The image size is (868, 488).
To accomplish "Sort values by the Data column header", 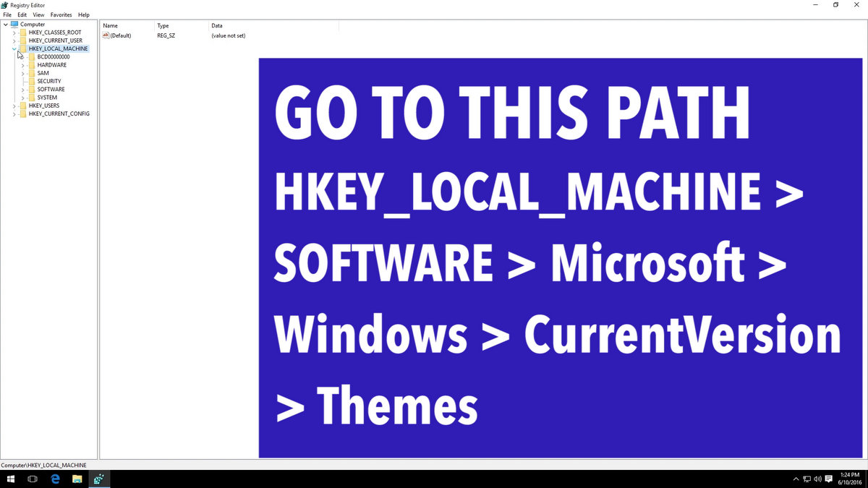I will point(273,25).
